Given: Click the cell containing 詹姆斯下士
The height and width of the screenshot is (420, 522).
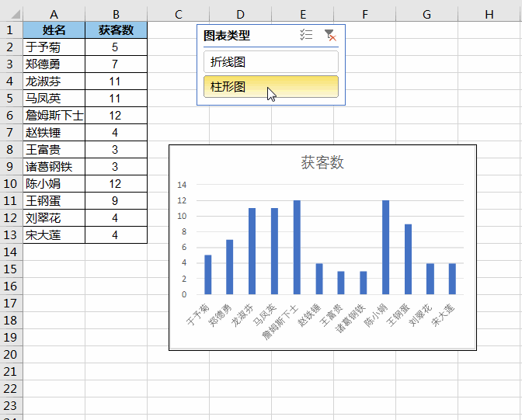Looking at the screenshot, I should 54,116.
